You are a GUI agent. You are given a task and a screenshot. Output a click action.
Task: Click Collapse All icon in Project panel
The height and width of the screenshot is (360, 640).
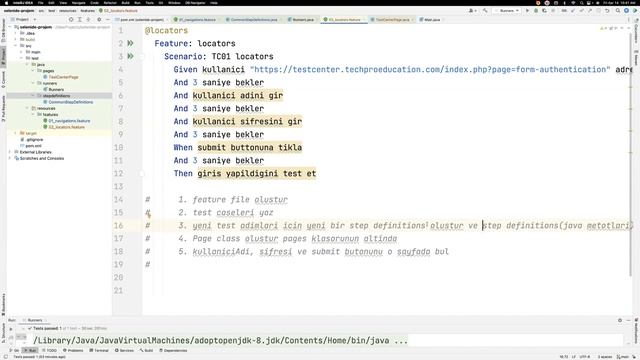click(x=88, y=20)
